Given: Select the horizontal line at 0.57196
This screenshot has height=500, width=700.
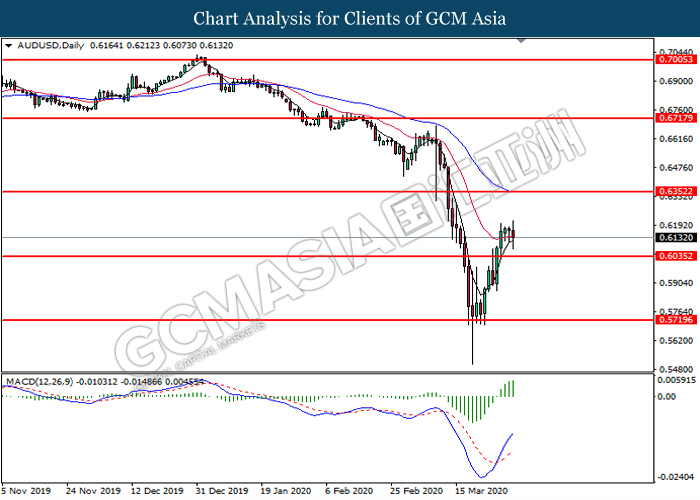Looking at the screenshot, I should click(x=328, y=320).
